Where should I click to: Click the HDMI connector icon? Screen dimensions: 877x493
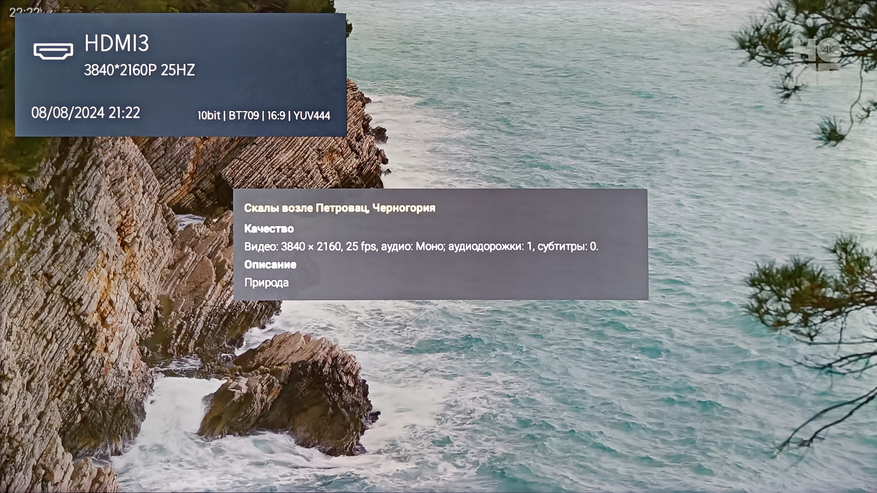coord(53,51)
